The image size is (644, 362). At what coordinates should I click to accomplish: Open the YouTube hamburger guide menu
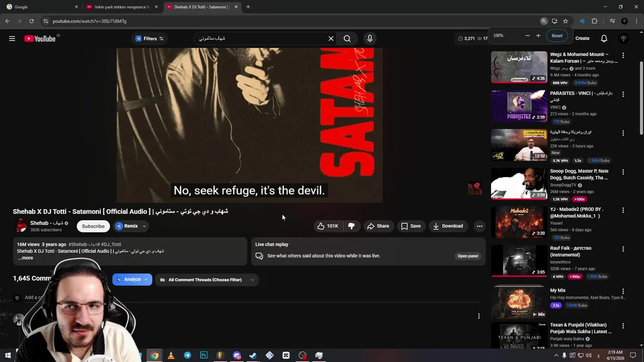pos(12,39)
